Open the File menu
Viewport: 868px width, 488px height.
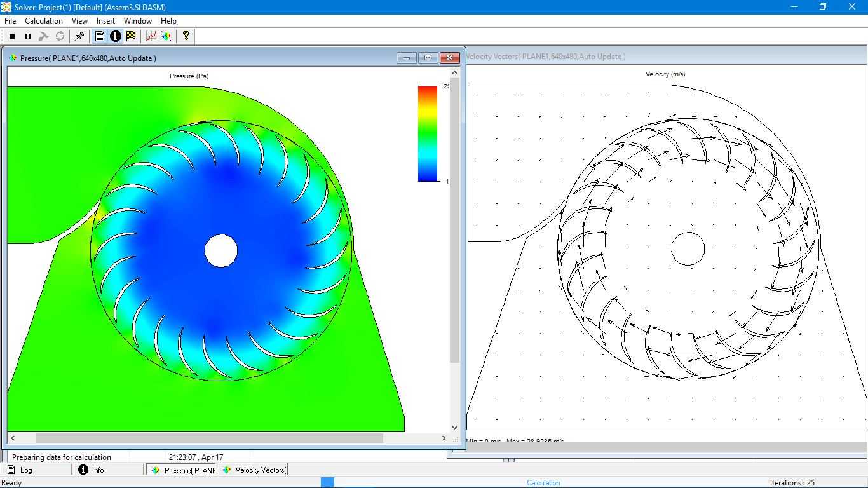[10, 21]
